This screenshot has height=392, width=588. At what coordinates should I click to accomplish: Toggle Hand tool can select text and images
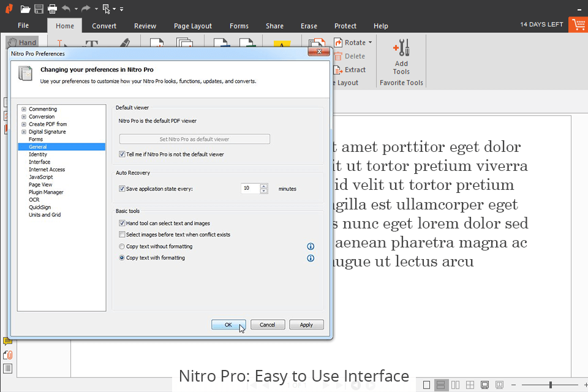[122, 223]
